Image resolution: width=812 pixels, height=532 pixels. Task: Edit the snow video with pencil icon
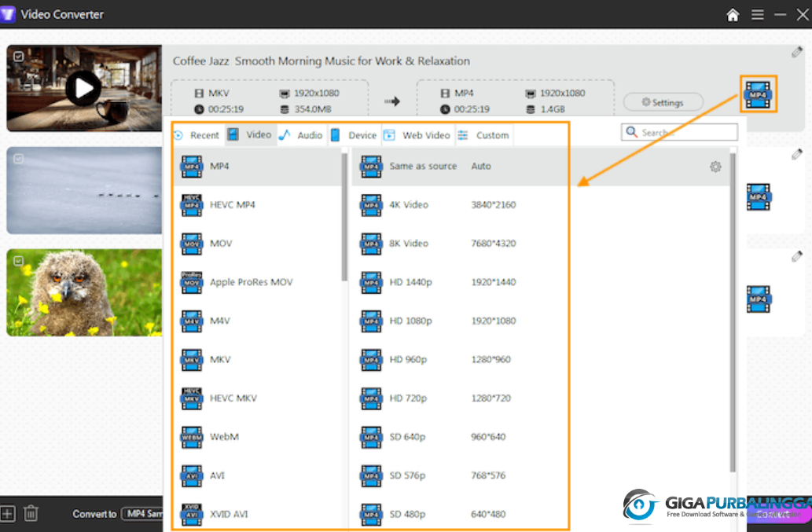(797, 154)
